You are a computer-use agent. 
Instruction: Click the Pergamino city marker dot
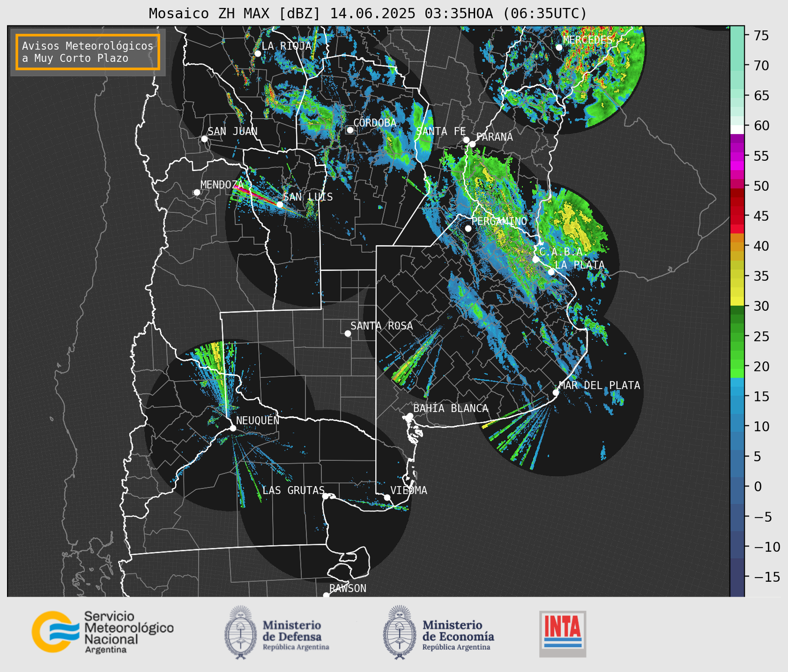click(x=468, y=229)
